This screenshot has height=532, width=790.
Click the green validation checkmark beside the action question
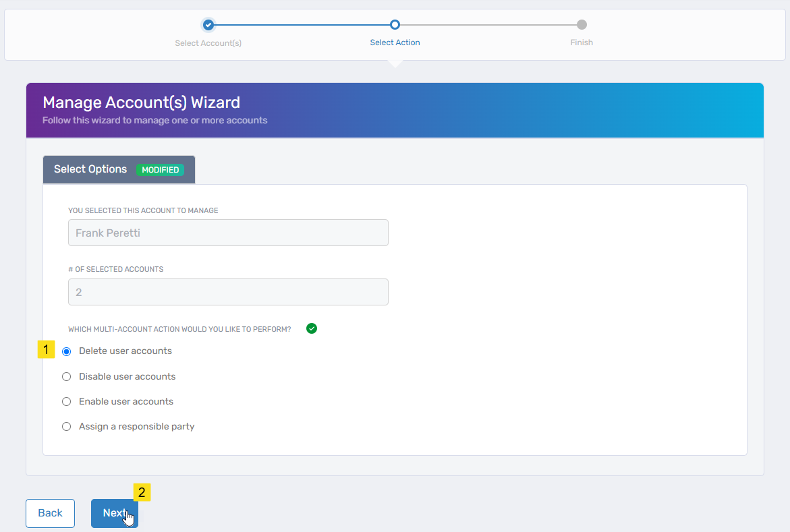coord(312,328)
